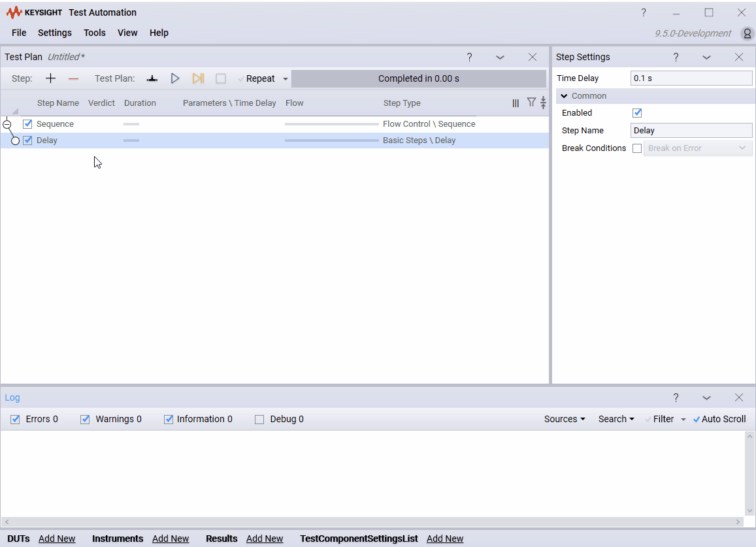The image size is (756, 547).
Task: Add a new Results listener via Add New
Action: 265,539
